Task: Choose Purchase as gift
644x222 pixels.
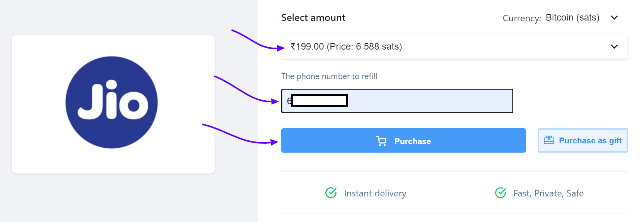Action: [x=583, y=141]
